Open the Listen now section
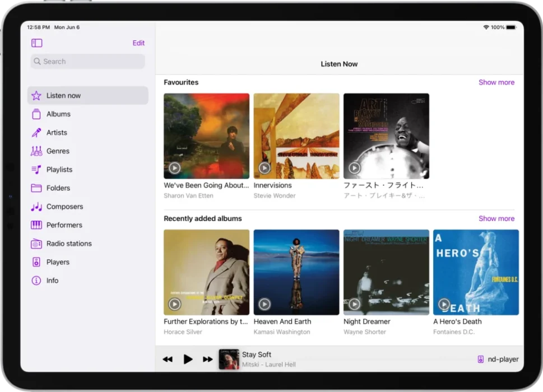Viewport: 543px width, 392px height. click(x=87, y=96)
